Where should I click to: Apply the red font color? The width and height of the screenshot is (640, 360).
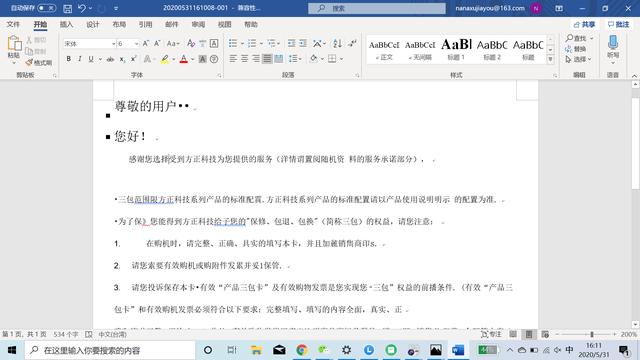click(x=184, y=59)
